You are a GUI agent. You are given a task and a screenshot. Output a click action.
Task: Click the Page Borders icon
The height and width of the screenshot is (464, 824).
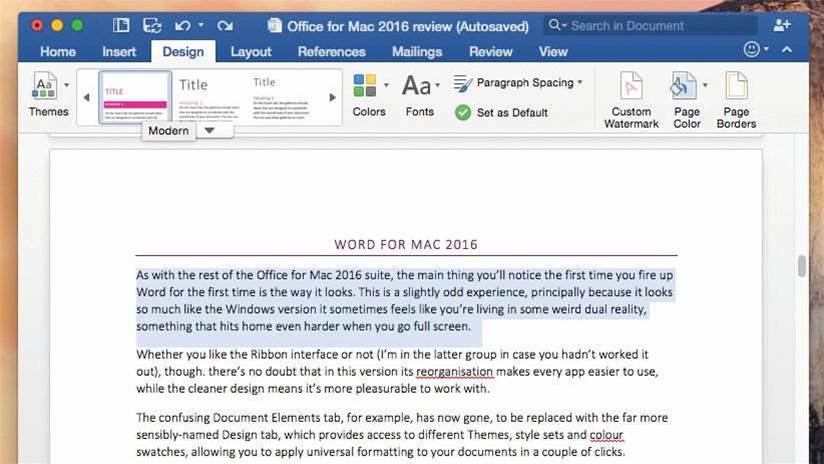click(x=736, y=86)
